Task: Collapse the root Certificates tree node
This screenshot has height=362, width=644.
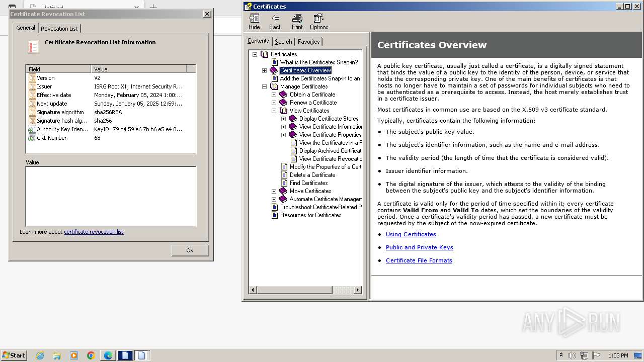Action: pyautogui.click(x=255, y=54)
